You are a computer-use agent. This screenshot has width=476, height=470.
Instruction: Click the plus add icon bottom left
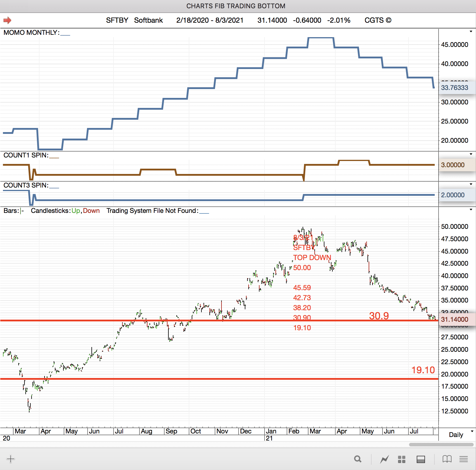click(11, 459)
